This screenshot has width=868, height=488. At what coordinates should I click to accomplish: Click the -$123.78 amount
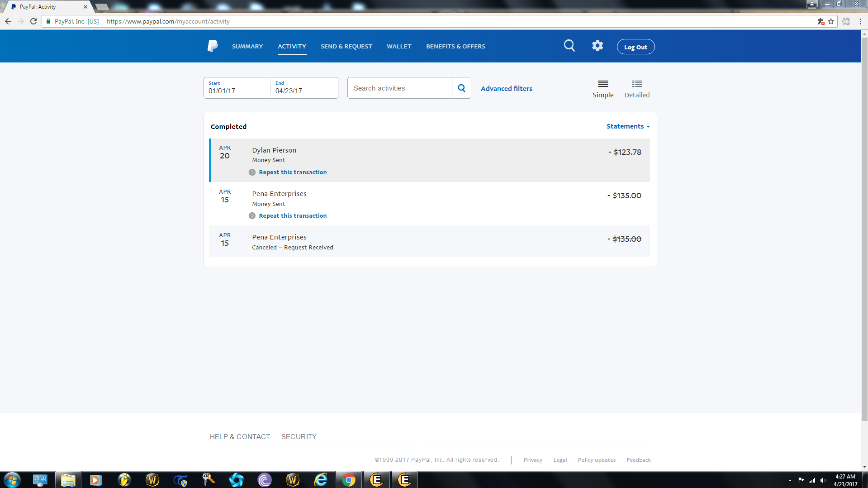point(625,152)
